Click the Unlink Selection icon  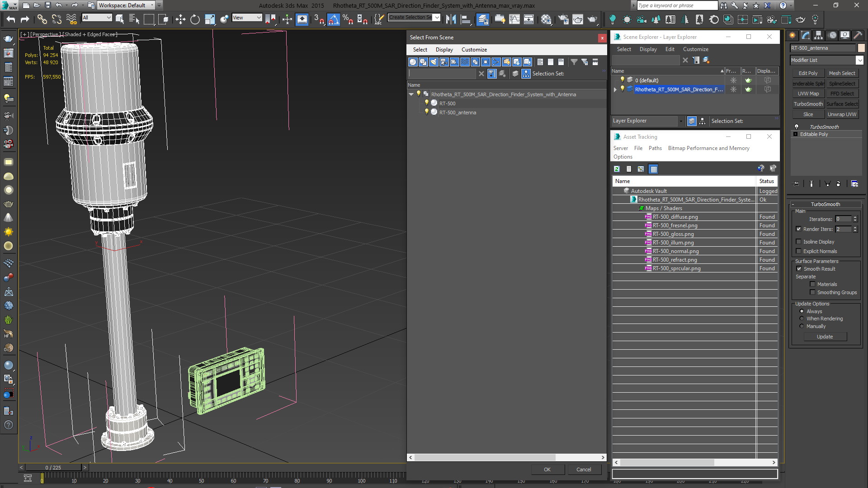point(57,19)
